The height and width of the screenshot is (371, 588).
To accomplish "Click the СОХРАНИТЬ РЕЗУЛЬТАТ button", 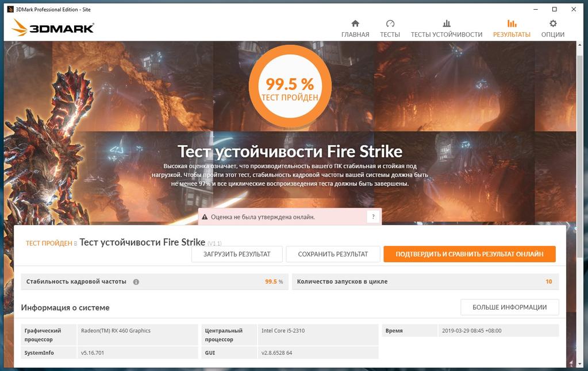I will point(333,254).
